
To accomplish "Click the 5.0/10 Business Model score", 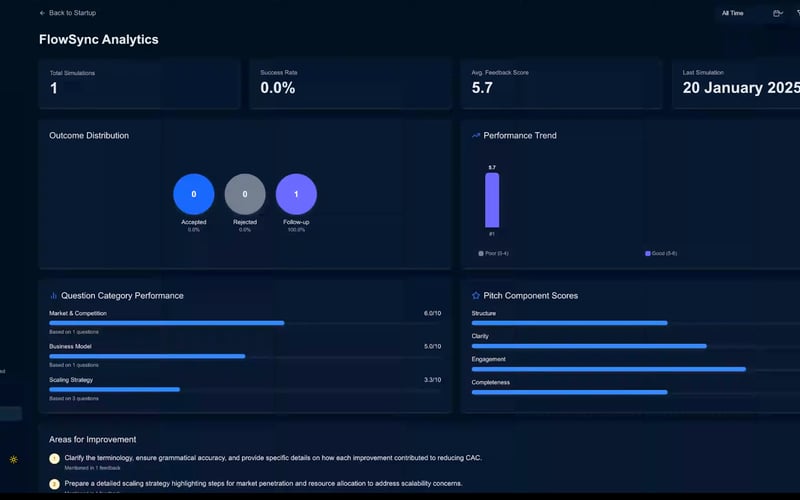I will [x=432, y=346].
